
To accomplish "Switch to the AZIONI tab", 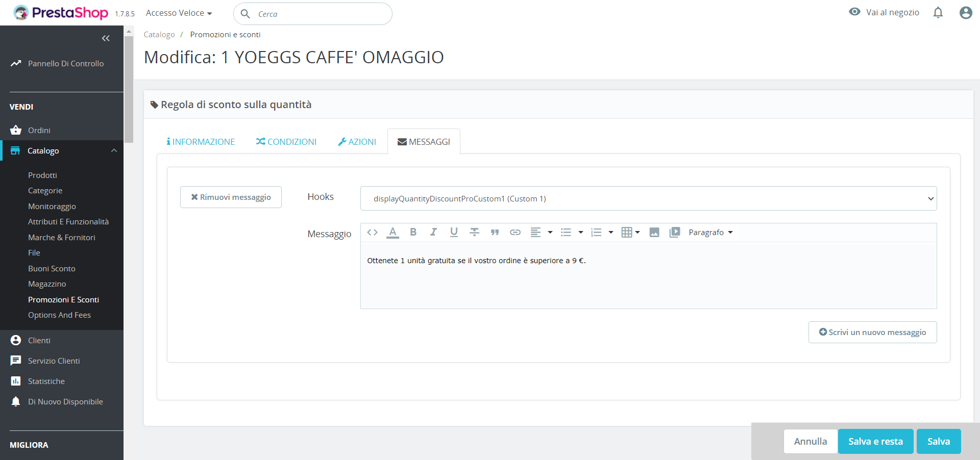I will [357, 142].
